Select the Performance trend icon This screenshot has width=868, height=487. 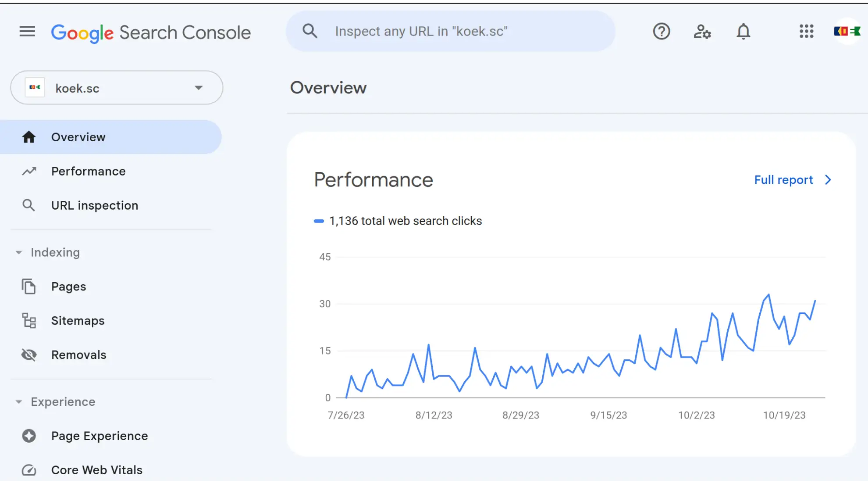[x=28, y=171]
